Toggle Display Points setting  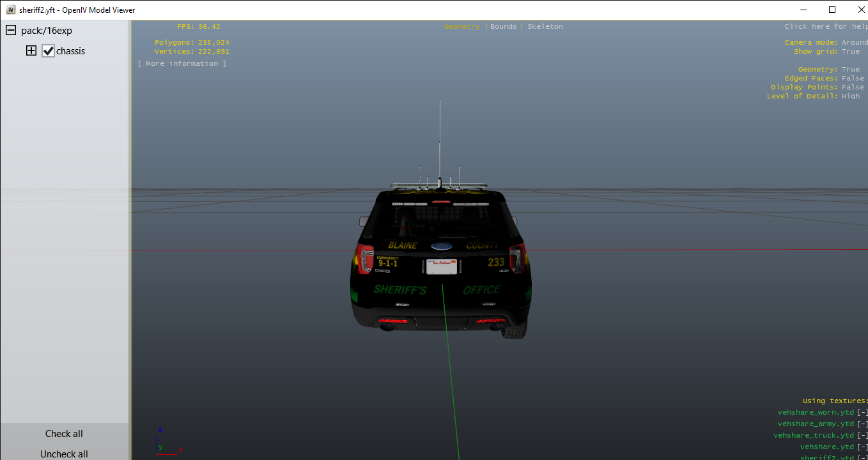pyautogui.click(x=852, y=88)
